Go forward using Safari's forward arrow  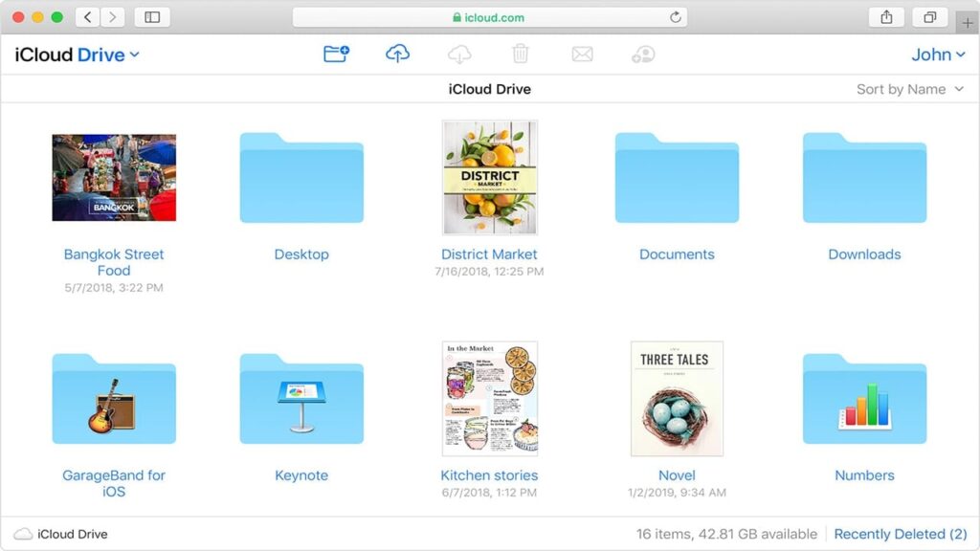click(x=112, y=16)
